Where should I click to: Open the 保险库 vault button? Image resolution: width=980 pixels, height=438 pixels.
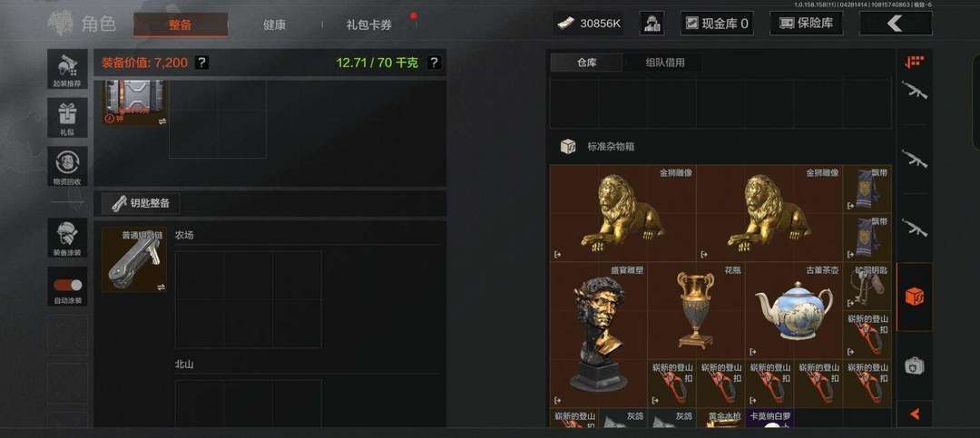point(807,24)
